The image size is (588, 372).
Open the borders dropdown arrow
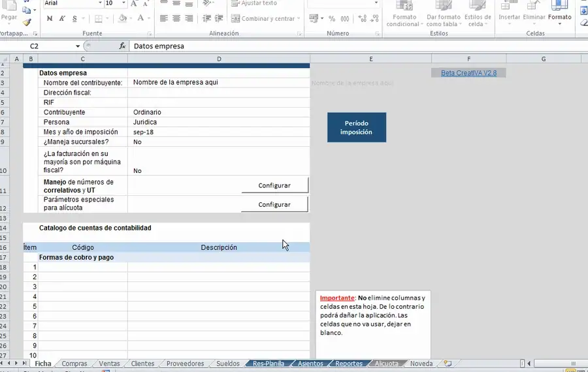(107, 18)
